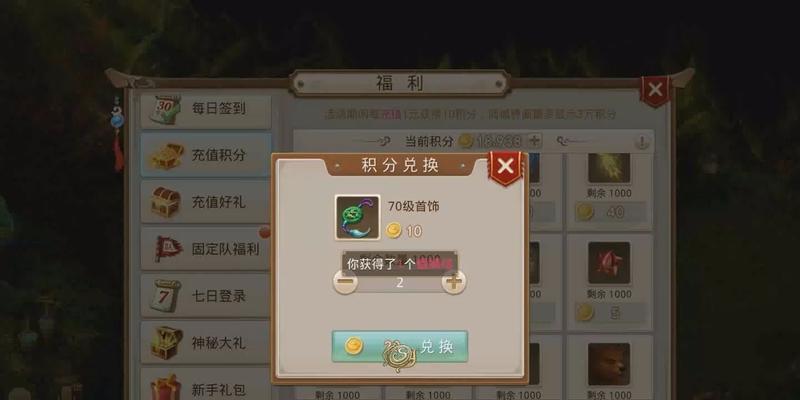The width and height of the screenshot is (800, 400).
Task: Decrease exchange quantity with minus button
Action: tap(345, 281)
